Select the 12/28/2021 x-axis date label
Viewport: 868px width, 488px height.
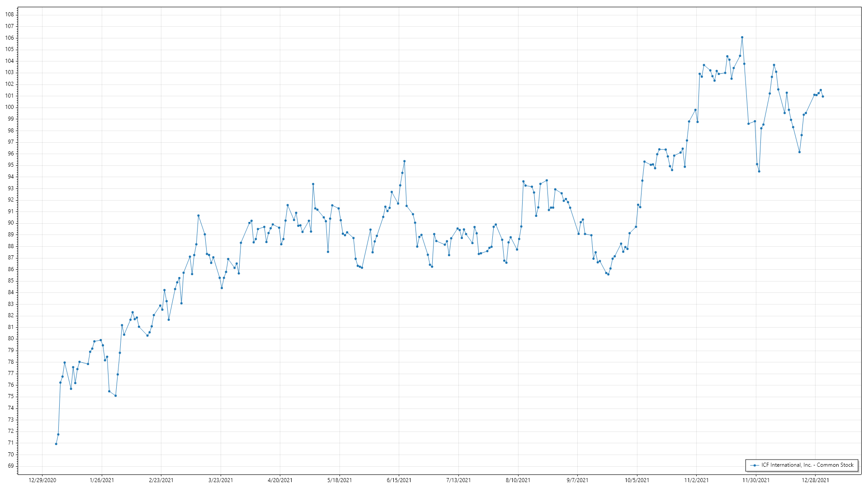point(816,480)
